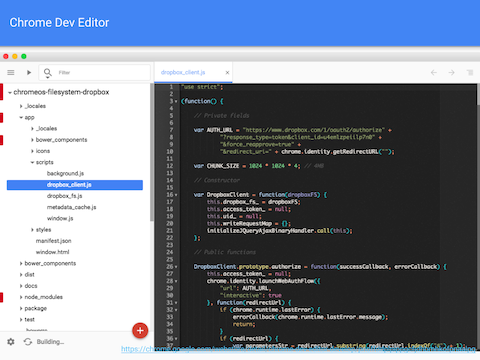This screenshot has width=480, height=360.
Task: Click line 12 CHUNK_SIZE declaration
Action: (x=247, y=166)
